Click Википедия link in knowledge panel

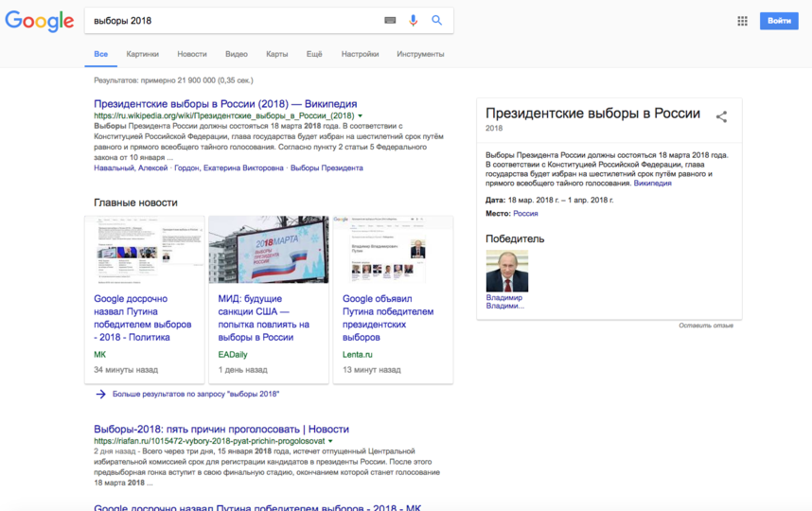(652, 184)
